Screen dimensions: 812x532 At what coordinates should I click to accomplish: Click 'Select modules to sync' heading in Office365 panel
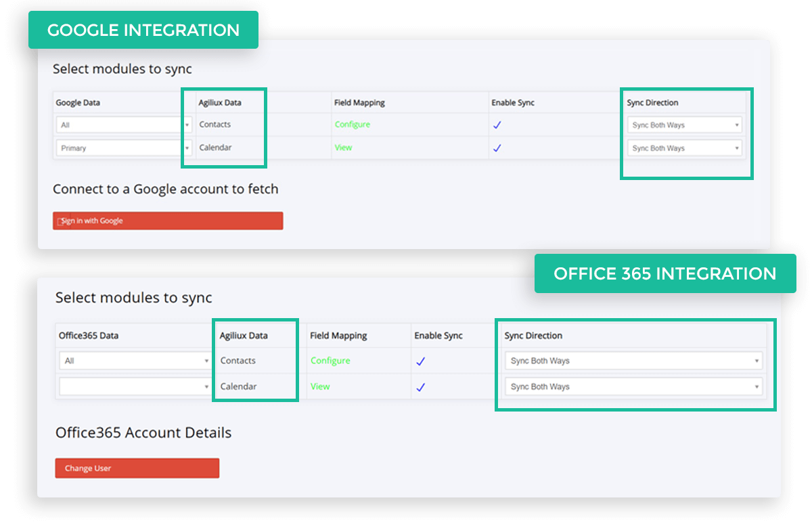coord(134,298)
